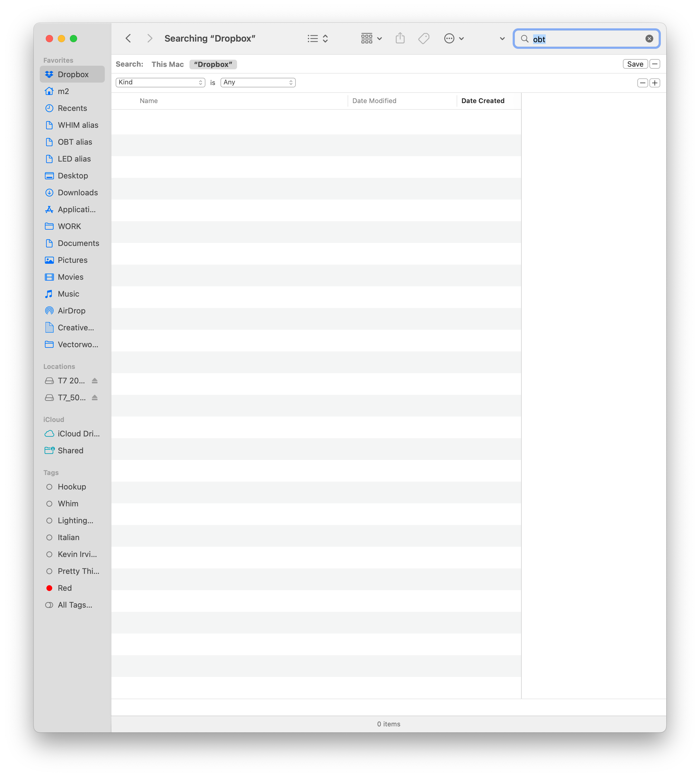
Task: Open LED alias in sidebar
Action: tap(72, 159)
